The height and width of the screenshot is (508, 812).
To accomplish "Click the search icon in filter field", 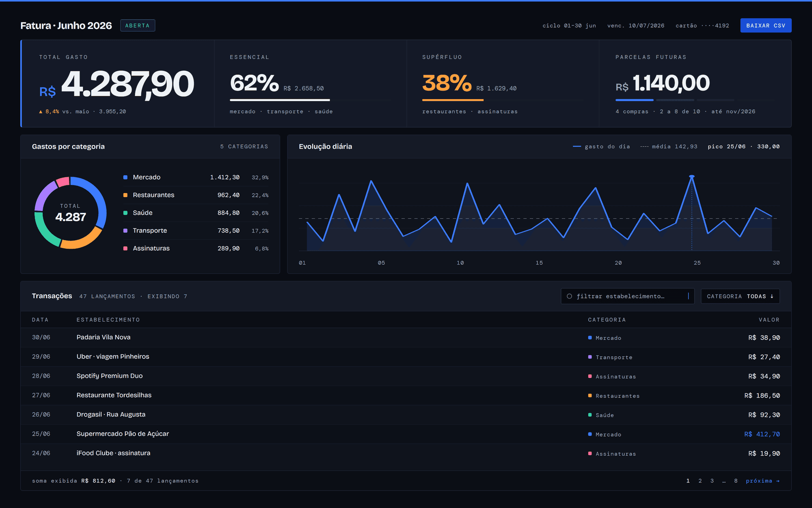I will pos(569,296).
